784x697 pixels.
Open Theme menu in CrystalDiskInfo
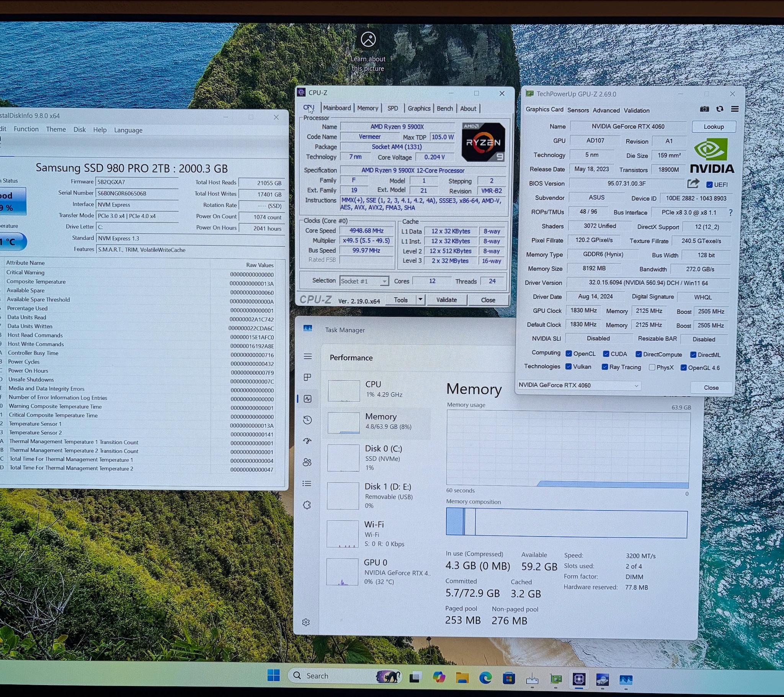pyautogui.click(x=56, y=129)
